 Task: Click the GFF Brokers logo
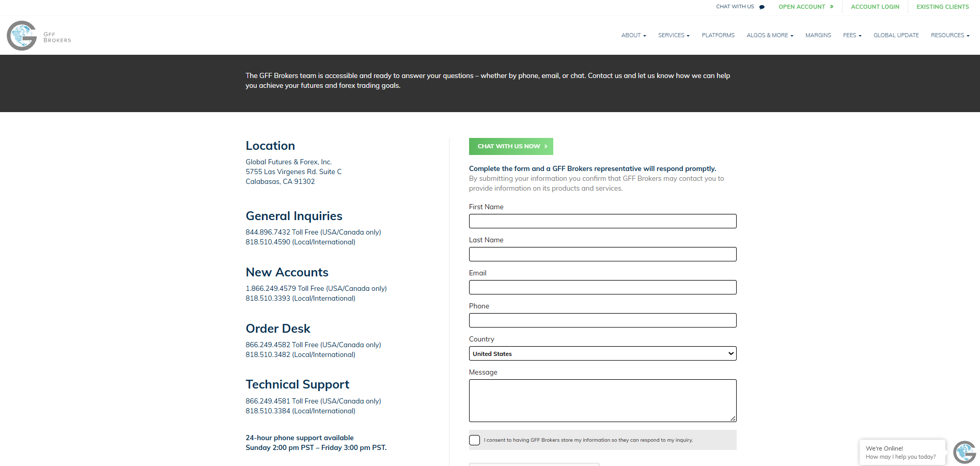[x=39, y=36]
